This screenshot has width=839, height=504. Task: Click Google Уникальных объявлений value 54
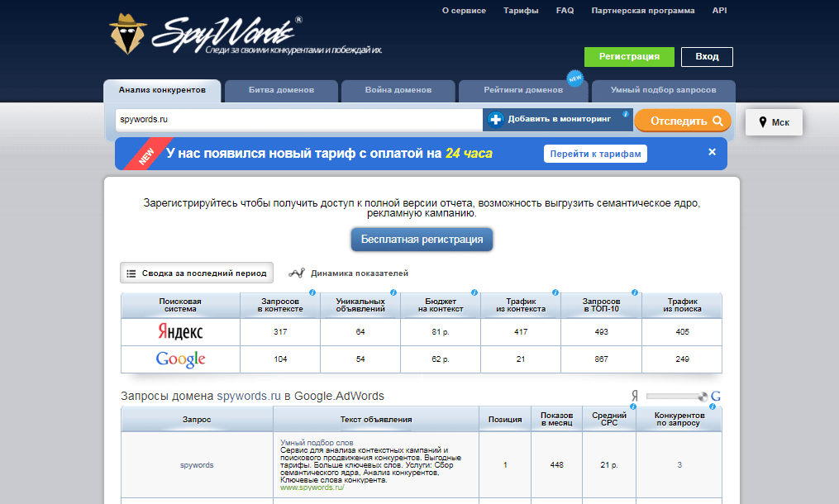pyautogui.click(x=360, y=359)
